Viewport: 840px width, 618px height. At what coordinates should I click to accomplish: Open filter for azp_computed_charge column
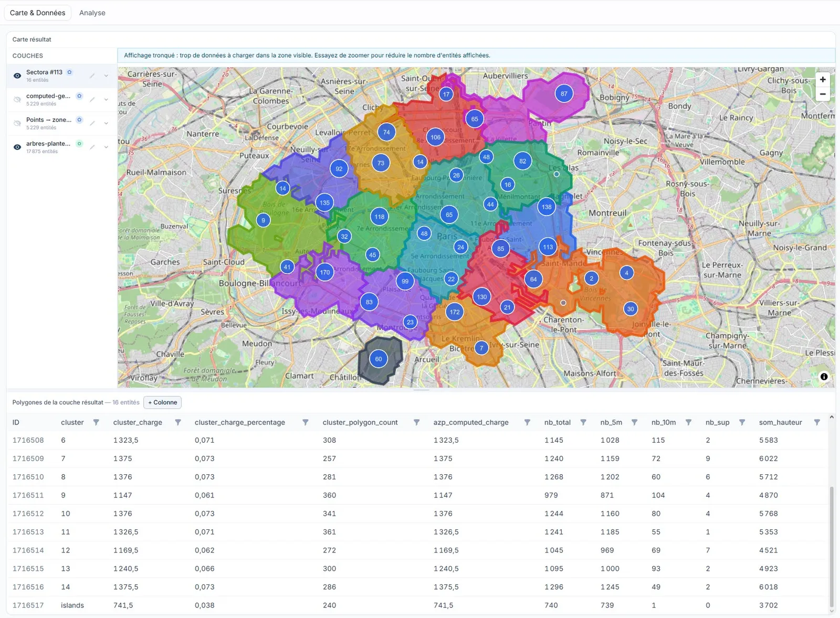tap(527, 422)
